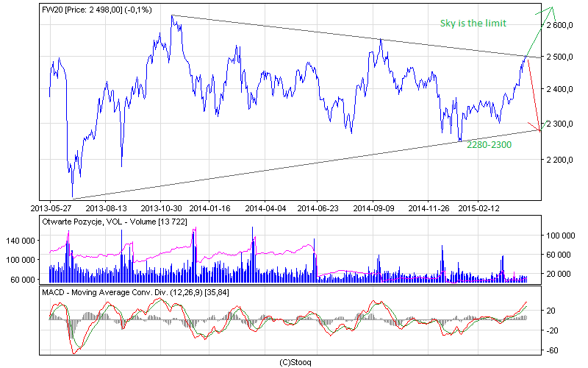588x368 pixels.
Task: Click the 2014-06-23 date label
Action: [318, 208]
